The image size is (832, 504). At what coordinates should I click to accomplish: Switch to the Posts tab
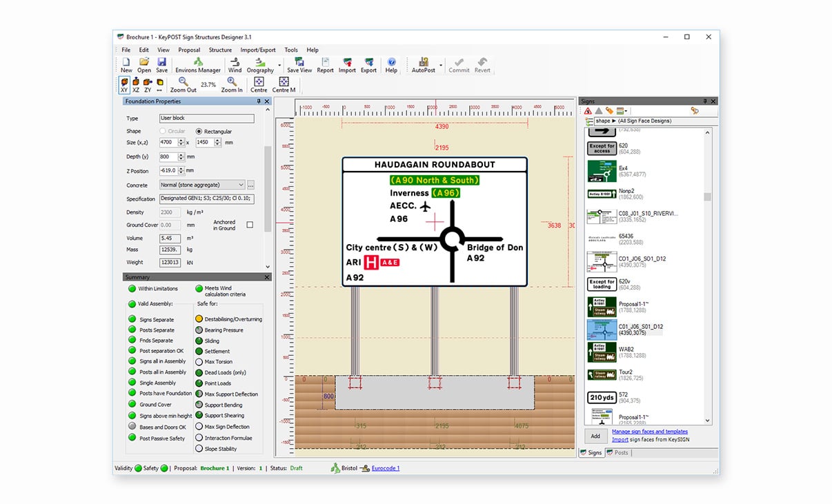pyautogui.click(x=617, y=453)
